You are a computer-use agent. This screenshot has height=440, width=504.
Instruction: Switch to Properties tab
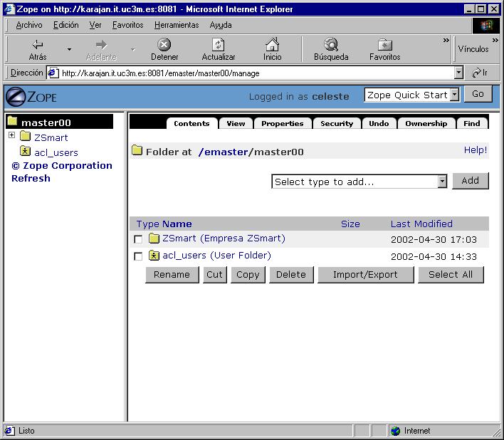tap(282, 123)
